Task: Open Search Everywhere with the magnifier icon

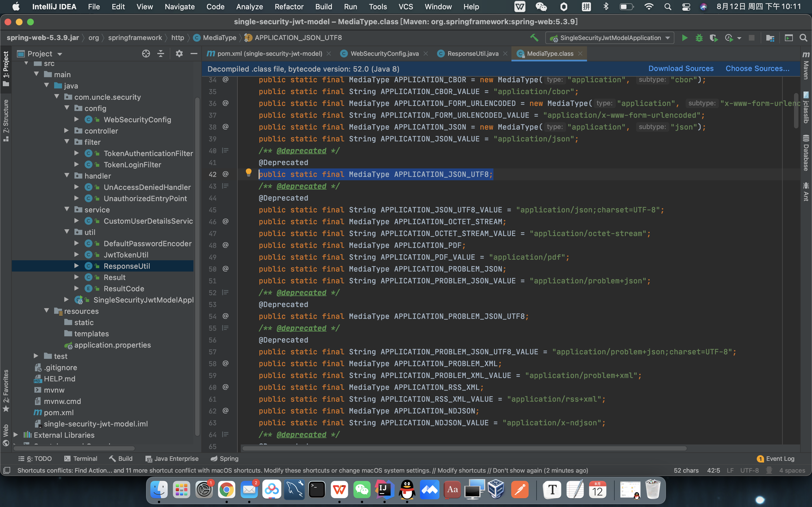Action: (x=803, y=37)
